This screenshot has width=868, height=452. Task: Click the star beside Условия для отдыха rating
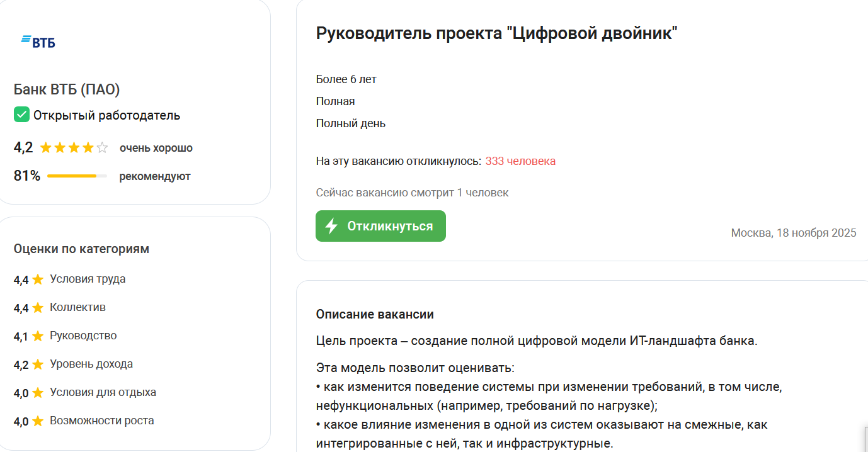(38, 392)
